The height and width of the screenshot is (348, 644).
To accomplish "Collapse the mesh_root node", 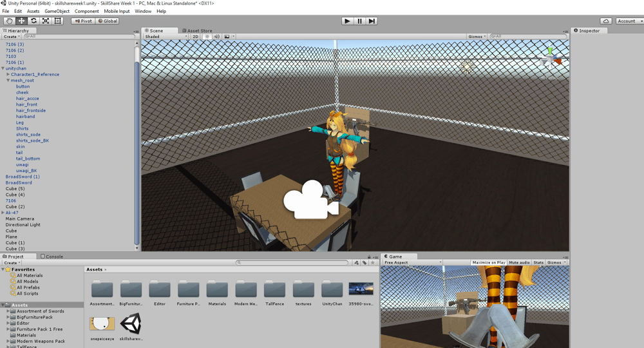I will pos(8,81).
